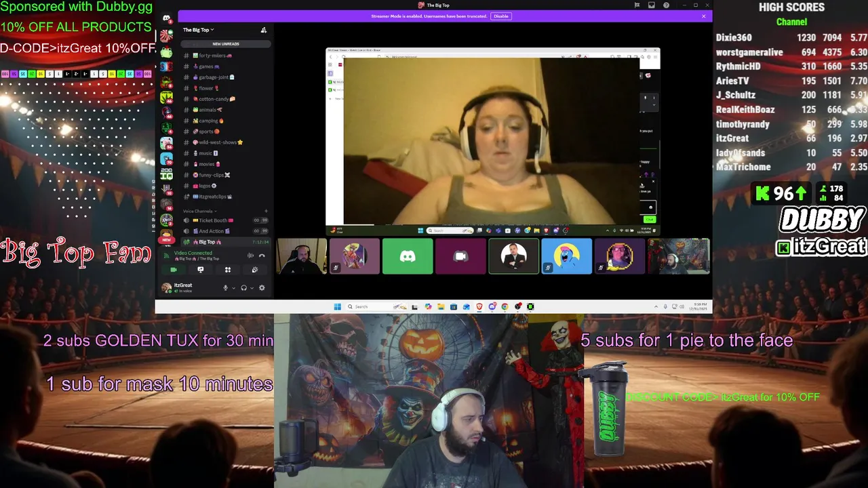Open the voice noise suppression waveform icon
Screen dimensions: 868x488
coord(250,256)
